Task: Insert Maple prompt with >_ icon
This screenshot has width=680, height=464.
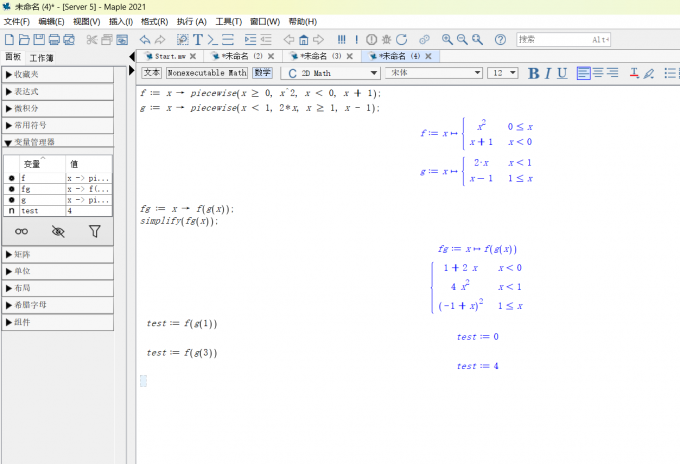Action: click(212, 39)
